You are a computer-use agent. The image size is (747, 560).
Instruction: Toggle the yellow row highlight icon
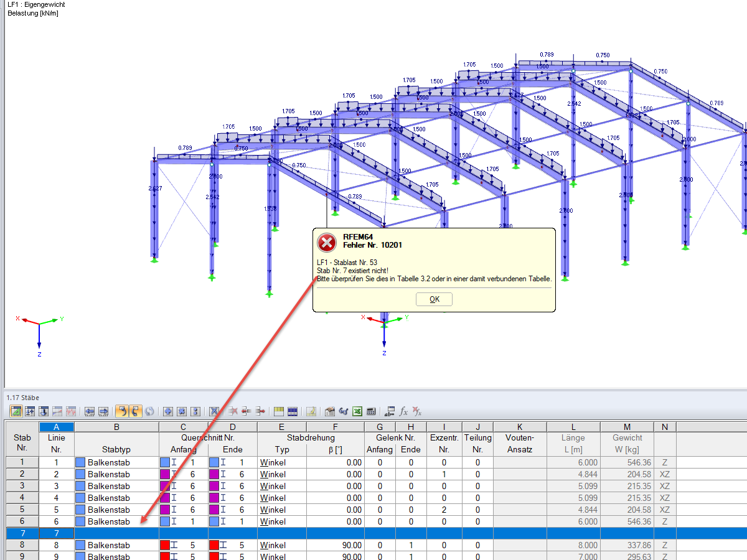point(278,411)
